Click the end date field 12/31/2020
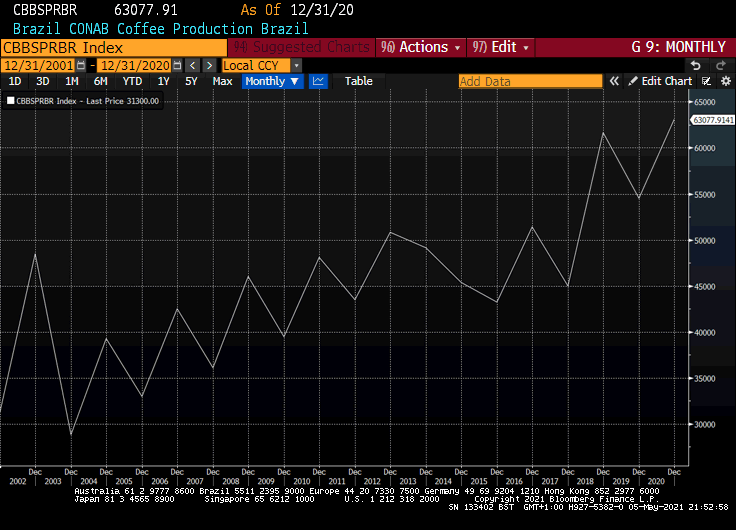This screenshot has height=530, width=736. pos(135,65)
